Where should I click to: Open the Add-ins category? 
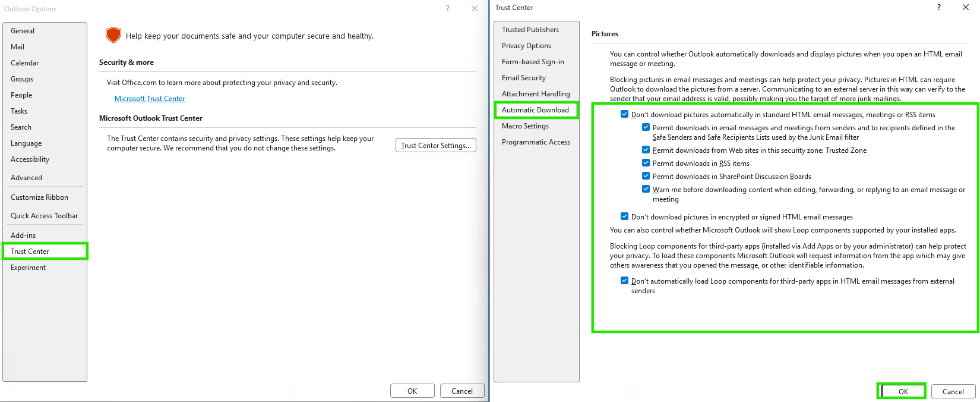45,235
